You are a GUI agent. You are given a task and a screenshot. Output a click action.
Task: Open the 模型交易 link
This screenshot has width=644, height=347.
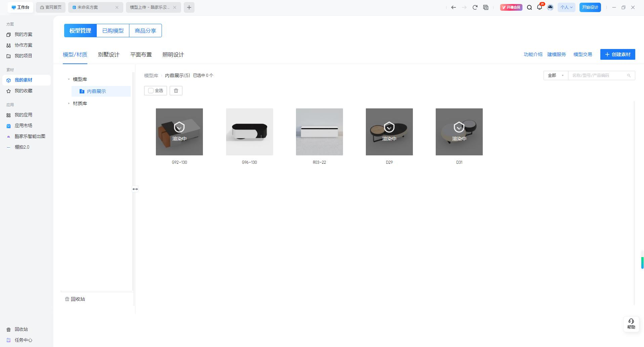tap(583, 54)
